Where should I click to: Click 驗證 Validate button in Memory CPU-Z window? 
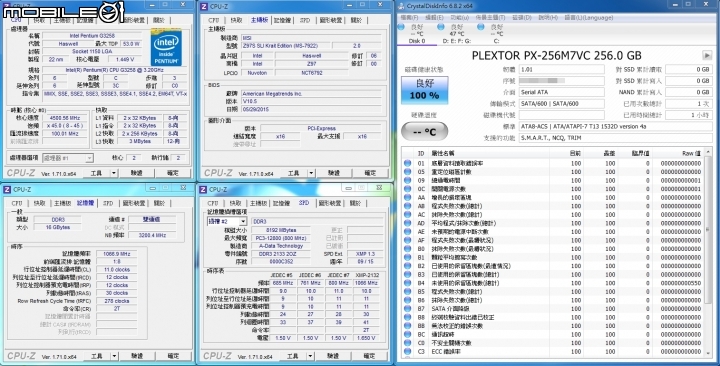137,356
